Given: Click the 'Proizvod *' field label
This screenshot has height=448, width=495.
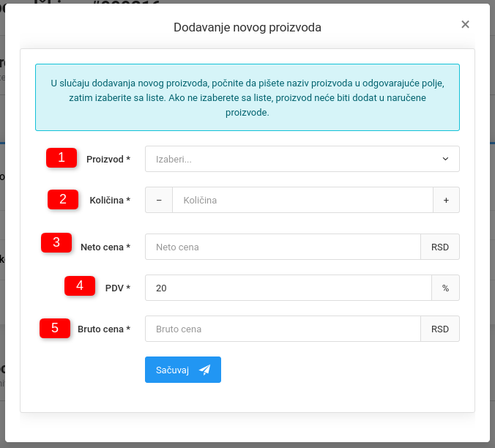Looking at the screenshot, I should coord(108,159).
